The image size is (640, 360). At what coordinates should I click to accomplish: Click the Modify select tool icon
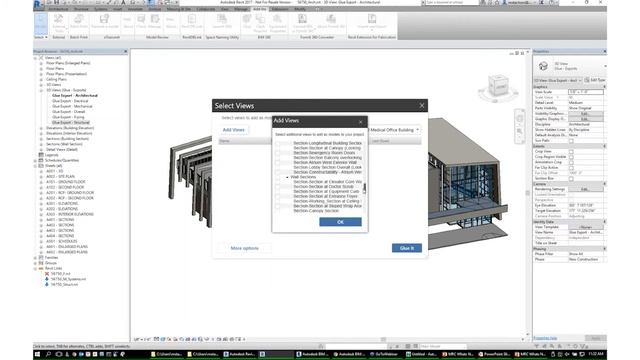[40, 23]
